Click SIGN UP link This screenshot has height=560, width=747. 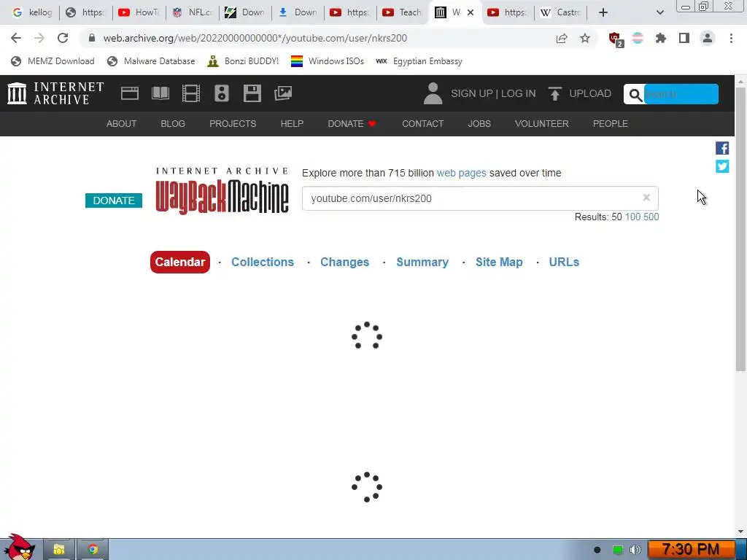pyautogui.click(x=472, y=93)
